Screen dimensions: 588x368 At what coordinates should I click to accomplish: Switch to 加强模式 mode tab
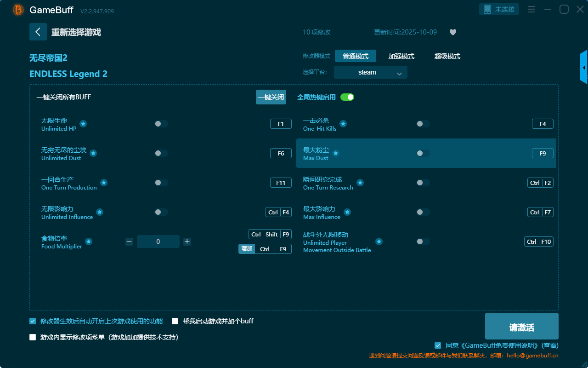click(x=401, y=56)
